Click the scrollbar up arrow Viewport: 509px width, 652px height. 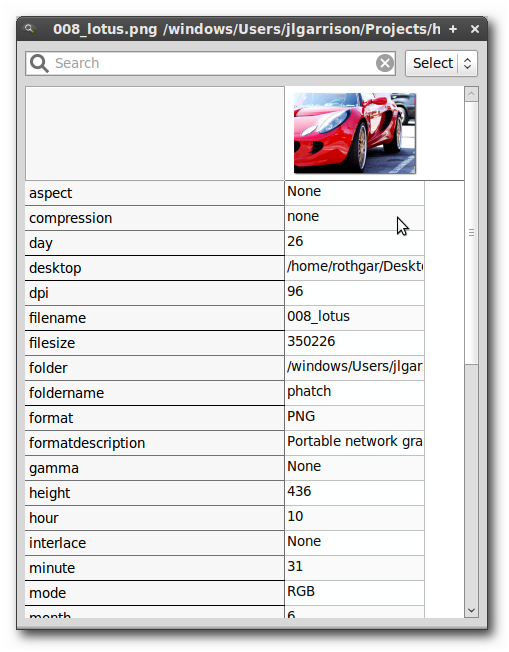tap(471, 94)
